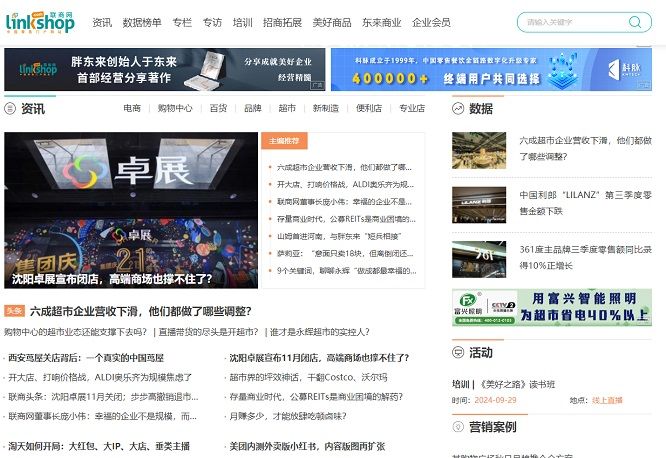Open 资讯 in top navigation
The width and height of the screenshot is (666, 458).
coord(102,23)
